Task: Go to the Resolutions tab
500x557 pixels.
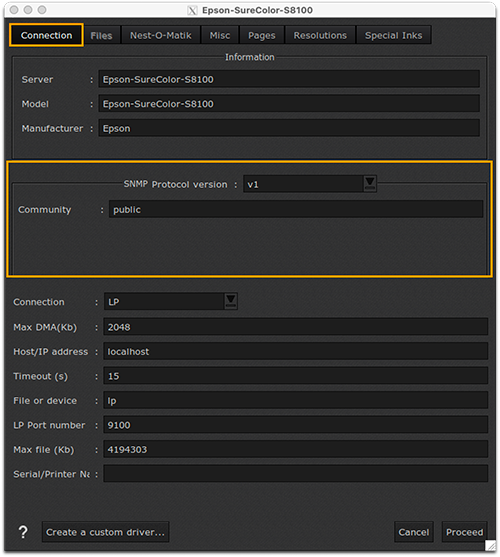Action: coord(320,35)
